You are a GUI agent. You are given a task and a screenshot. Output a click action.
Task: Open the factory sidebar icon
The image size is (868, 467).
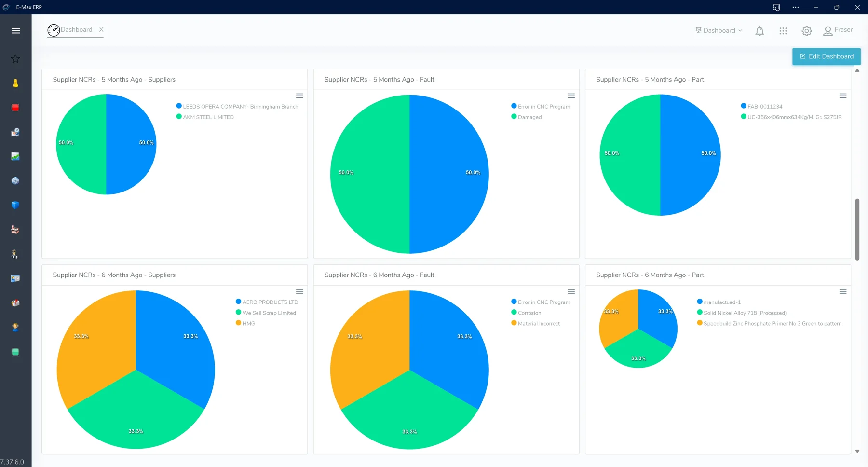[15, 230]
